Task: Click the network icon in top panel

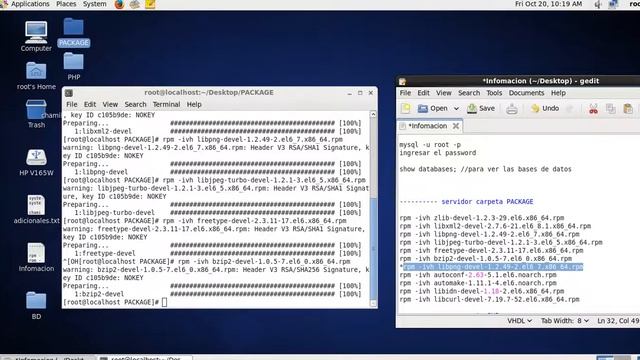Action: (x=613, y=4)
